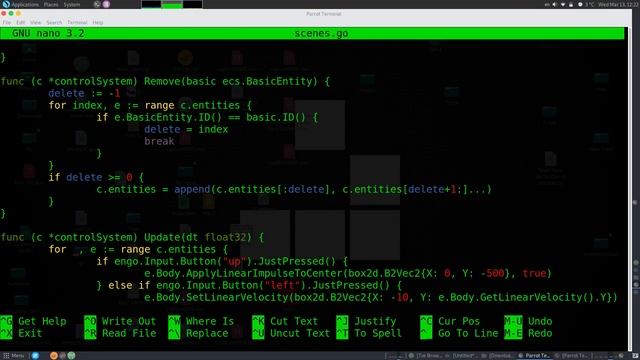Click the Parrot logo in top panel
Screen dimensions: 640x360
point(6,4)
